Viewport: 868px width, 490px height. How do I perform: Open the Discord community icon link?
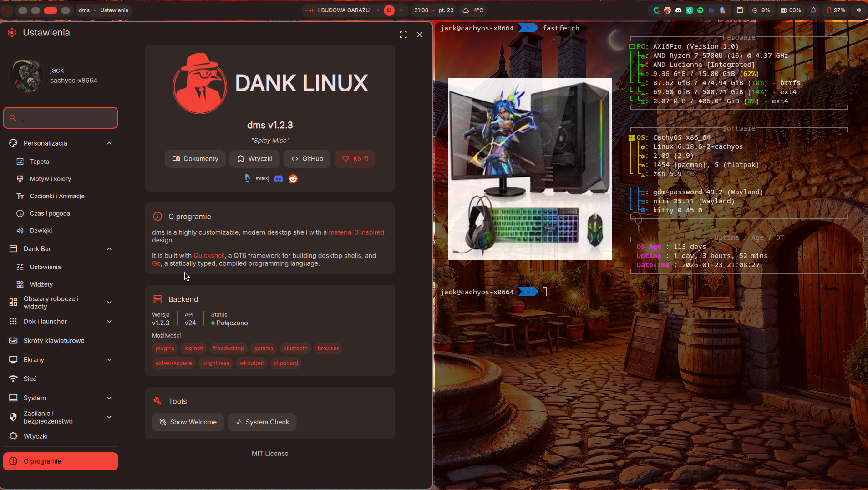279,179
